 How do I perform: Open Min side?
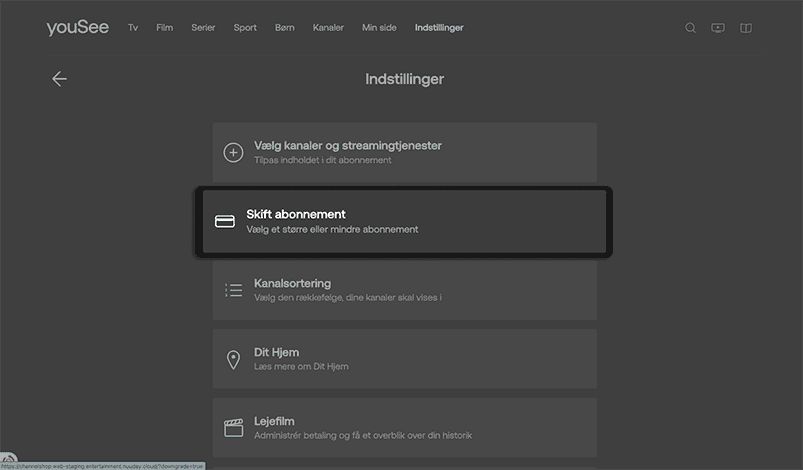(379, 28)
